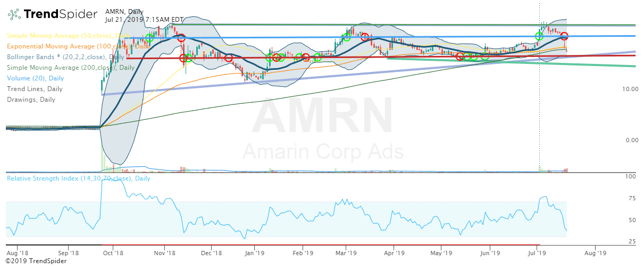Select the Volume (20), Daily legend entry
Viewport: 644px width, 269px height.
tap(35, 78)
